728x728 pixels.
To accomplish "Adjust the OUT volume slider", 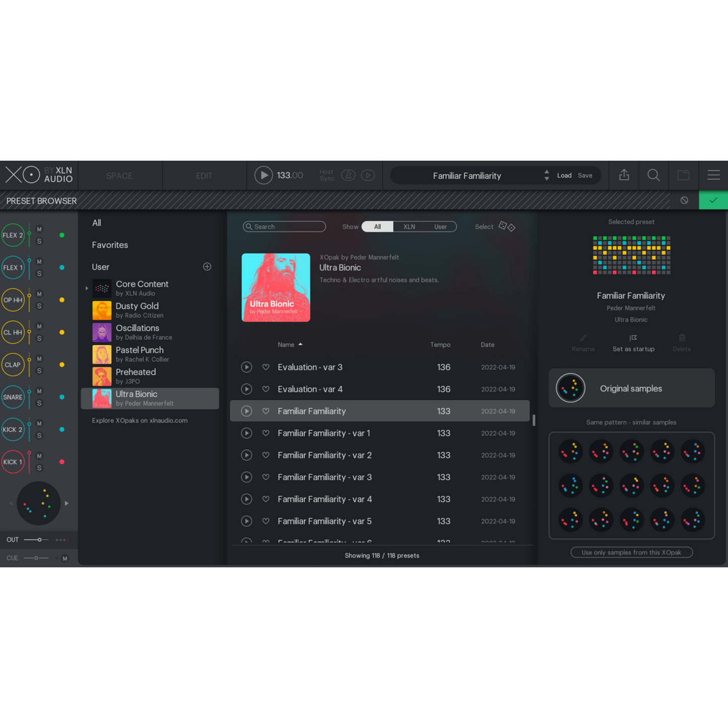I will [39, 540].
